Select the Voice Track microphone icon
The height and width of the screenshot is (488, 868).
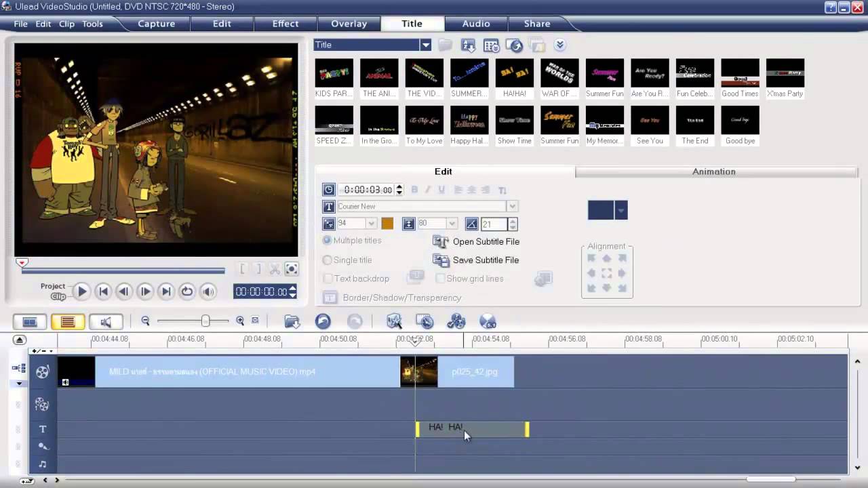tap(43, 446)
